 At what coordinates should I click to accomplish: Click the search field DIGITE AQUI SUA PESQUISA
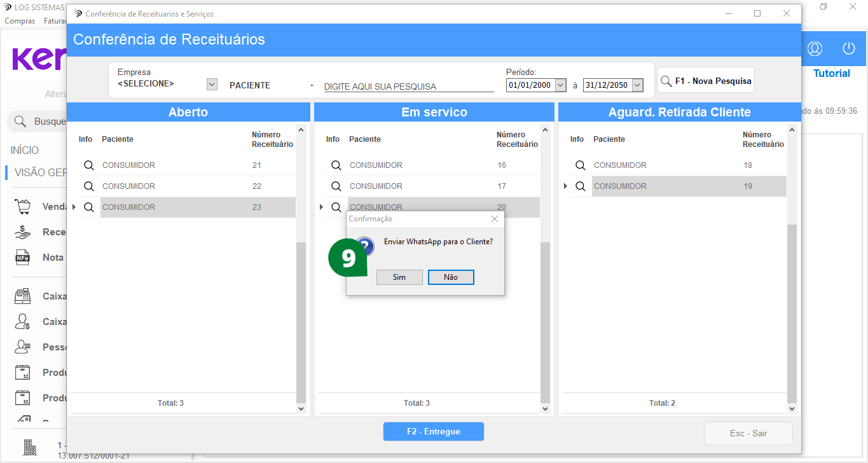(x=409, y=86)
